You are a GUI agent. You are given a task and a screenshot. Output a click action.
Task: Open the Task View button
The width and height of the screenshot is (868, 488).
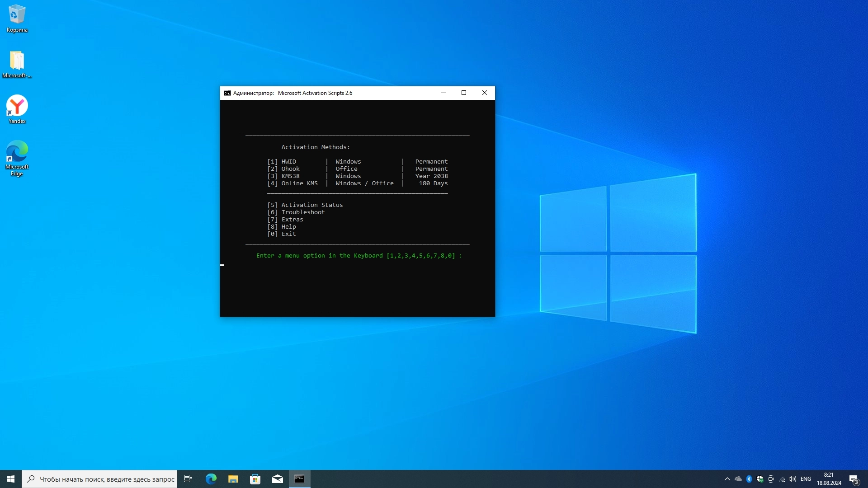point(188,479)
